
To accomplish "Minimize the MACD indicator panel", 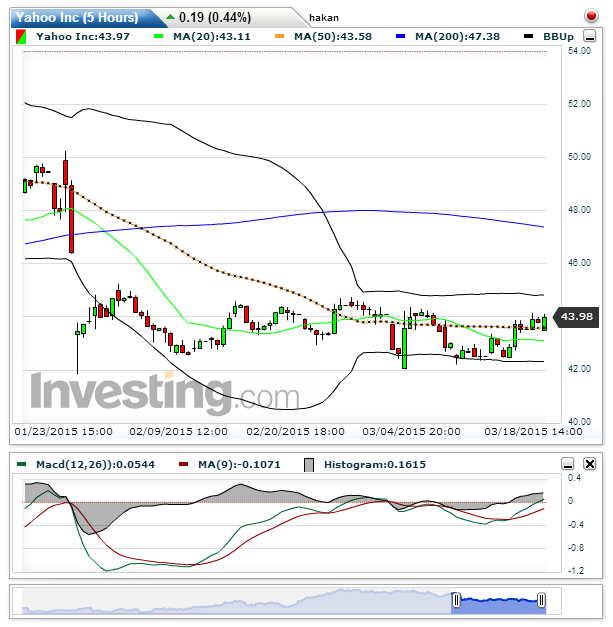I will click(x=568, y=464).
